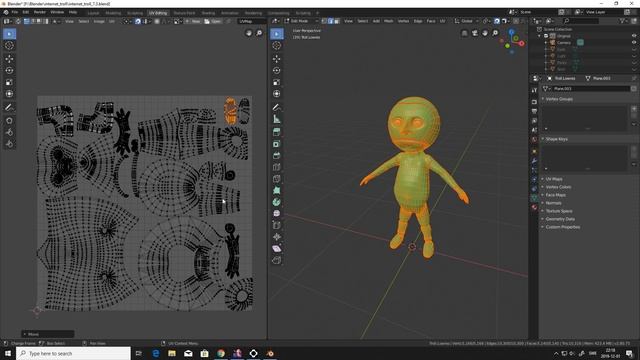Click the pan hand icon in 3D viewport

click(x=485, y=33)
